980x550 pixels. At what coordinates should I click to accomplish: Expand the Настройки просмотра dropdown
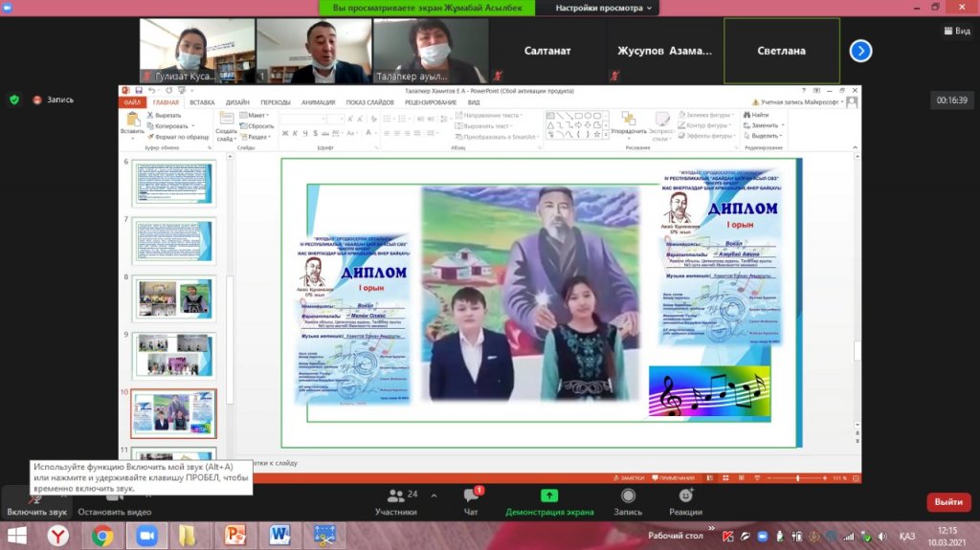coord(608,8)
